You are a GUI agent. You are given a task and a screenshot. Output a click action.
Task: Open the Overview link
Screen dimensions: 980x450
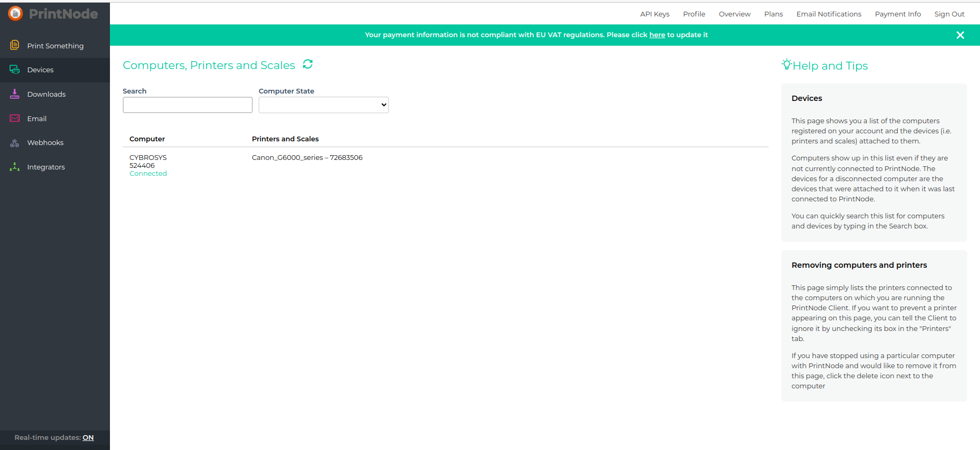pyautogui.click(x=735, y=14)
